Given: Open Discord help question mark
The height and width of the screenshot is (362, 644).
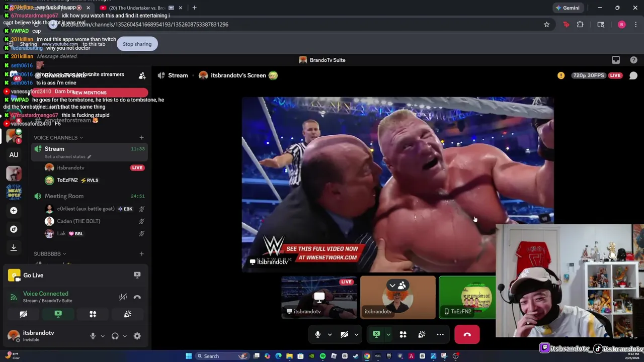Looking at the screenshot, I should coord(633,60).
